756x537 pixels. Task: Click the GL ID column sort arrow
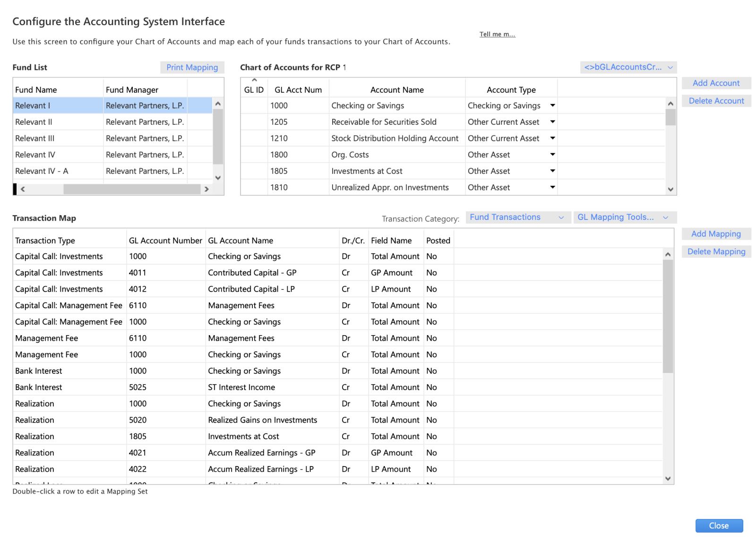(x=254, y=80)
